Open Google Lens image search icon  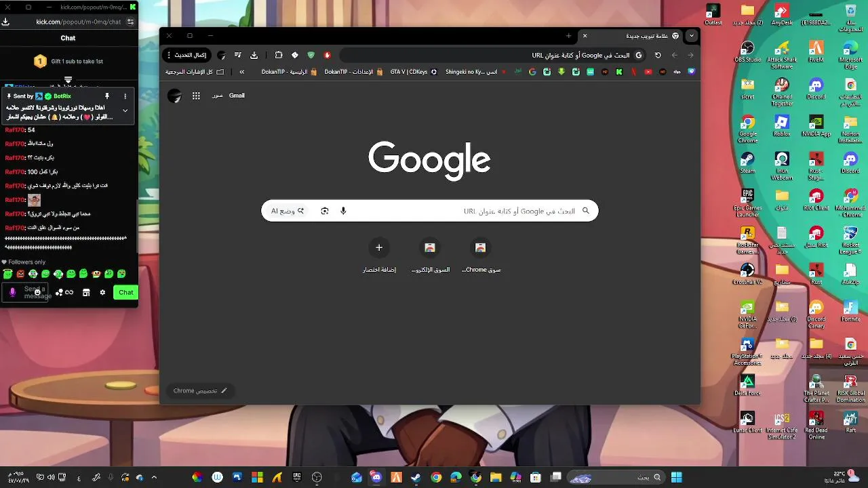coord(325,211)
